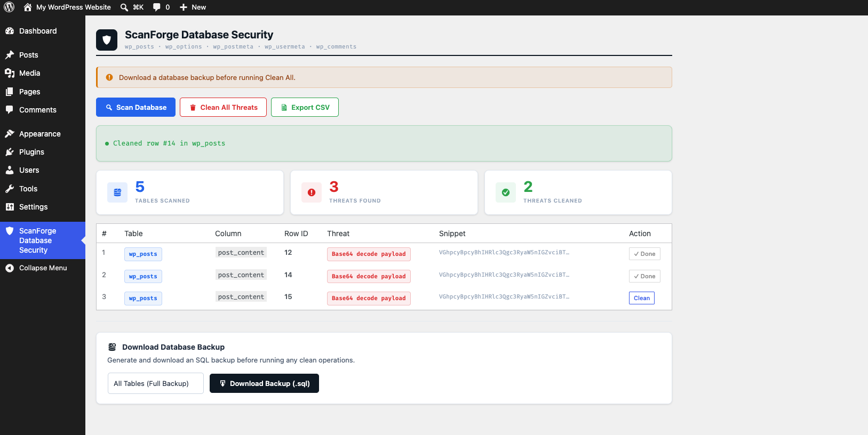Click the Tools wrench icon in sidebar
Image resolution: width=868 pixels, height=435 pixels.
(x=10, y=189)
